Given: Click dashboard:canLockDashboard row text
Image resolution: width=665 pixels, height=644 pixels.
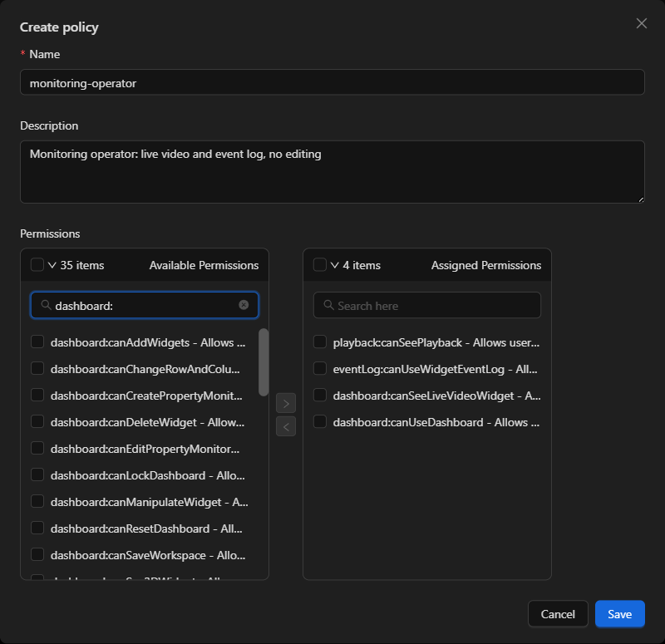Looking at the screenshot, I should pos(148,475).
